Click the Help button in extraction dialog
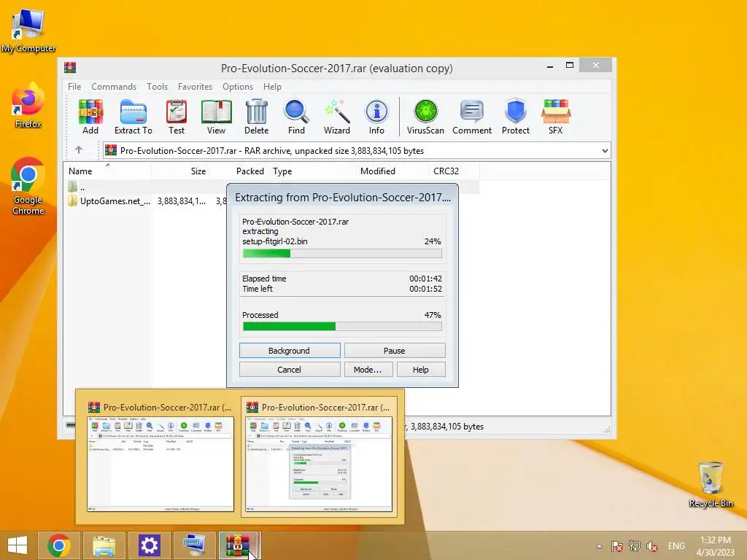Image resolution: width=747 pixels, height=560 pixels. point(421,370)
